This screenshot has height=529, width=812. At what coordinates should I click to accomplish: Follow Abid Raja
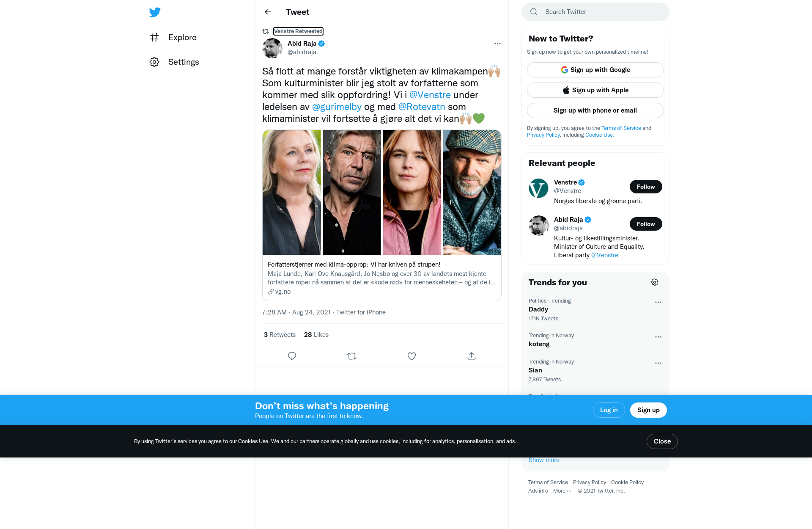point(646,224)
